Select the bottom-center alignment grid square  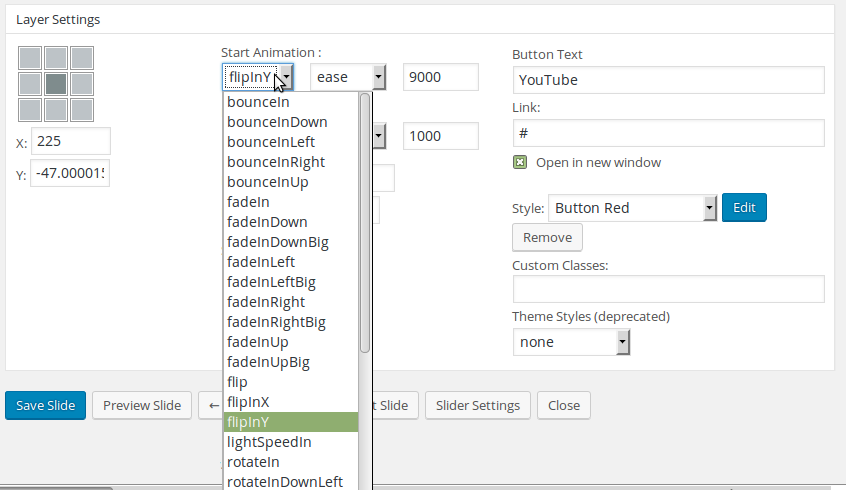tap(56, 109)
